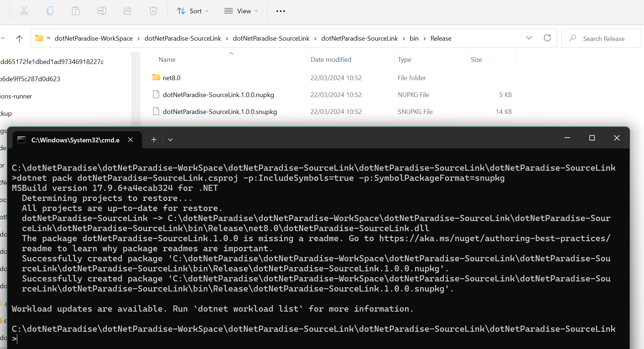Sort files by the Name column header
Image resolution: width=644 pixels, height=349 pixels.
167,60
